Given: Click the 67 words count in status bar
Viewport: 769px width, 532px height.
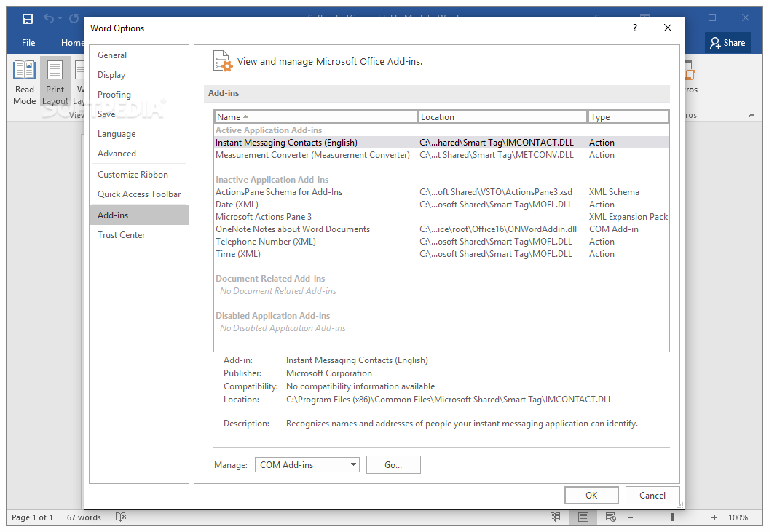Looking at the screenshot, I should point(84,517).
